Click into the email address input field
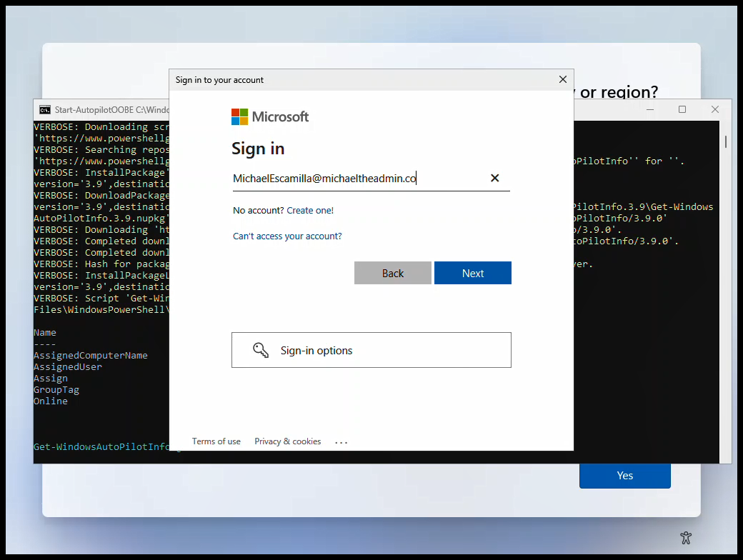The image size is (743, 560). tap(357, 179)
